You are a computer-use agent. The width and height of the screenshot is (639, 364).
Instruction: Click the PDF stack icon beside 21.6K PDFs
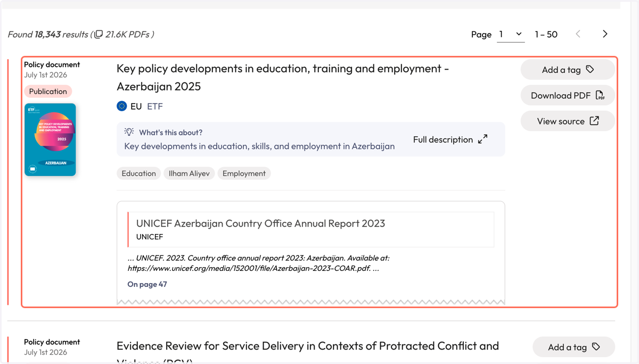click(x=98, y=35)
